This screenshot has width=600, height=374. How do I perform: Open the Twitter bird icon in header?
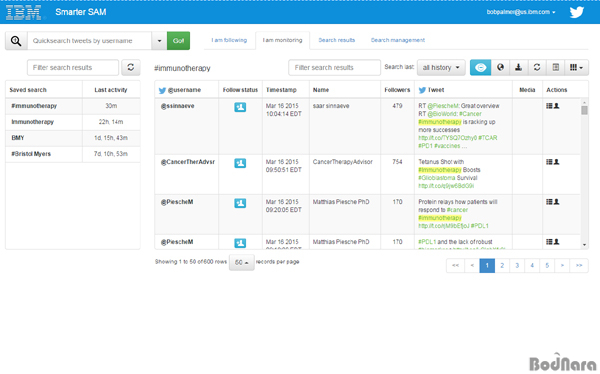577,12
